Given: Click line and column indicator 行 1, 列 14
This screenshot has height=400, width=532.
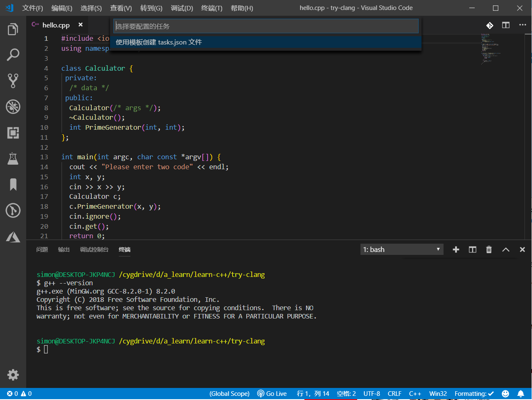Looking at the screenshot, I should (313, 394).
